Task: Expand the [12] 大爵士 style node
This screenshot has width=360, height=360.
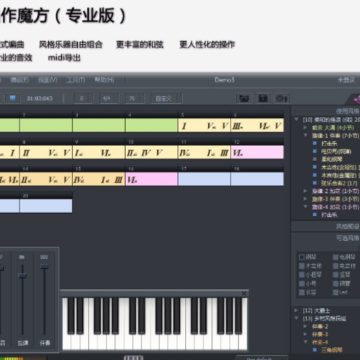Action: click(296, 310)
